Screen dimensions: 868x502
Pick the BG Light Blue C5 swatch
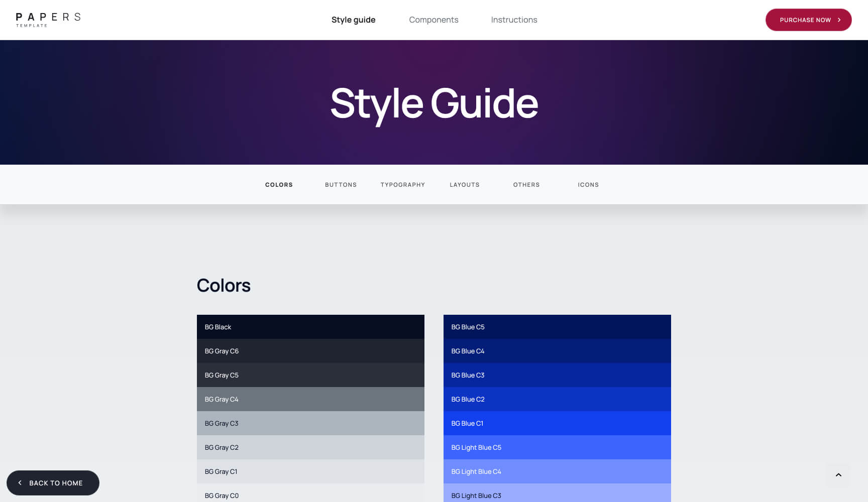[557, 447]
